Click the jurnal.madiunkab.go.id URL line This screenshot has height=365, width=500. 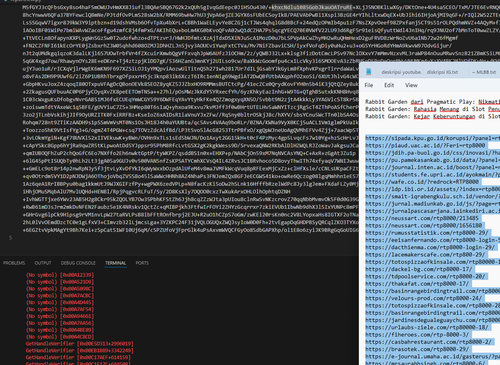coord(432,204)
